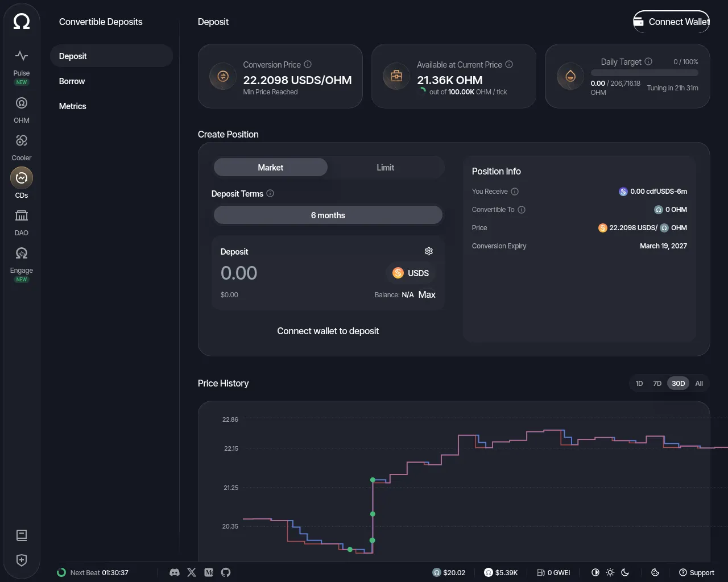Viewport: 728px width, 582px height.
Task: Open the X (Twitter) icon
Action: click(x=192, y=572)
